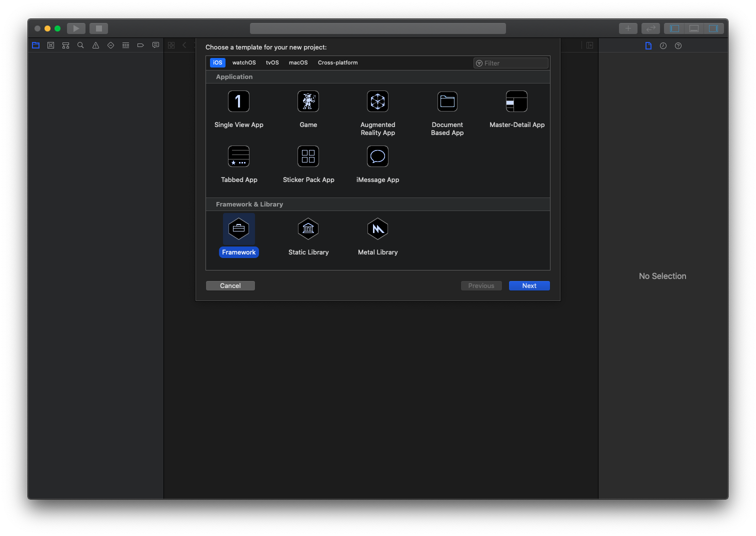Screen dimensions: 756x536
Task: Select the Single View App template icon
Action: click(x=238, y=101)
